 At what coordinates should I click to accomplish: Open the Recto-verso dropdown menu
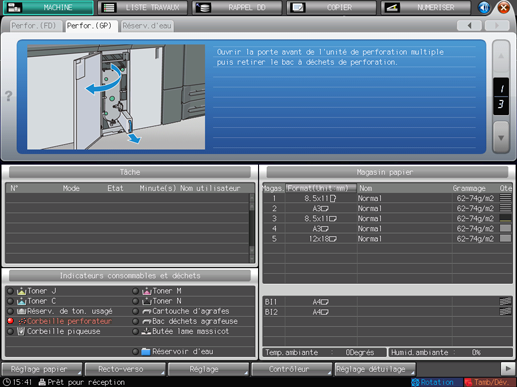click(125, 369)
